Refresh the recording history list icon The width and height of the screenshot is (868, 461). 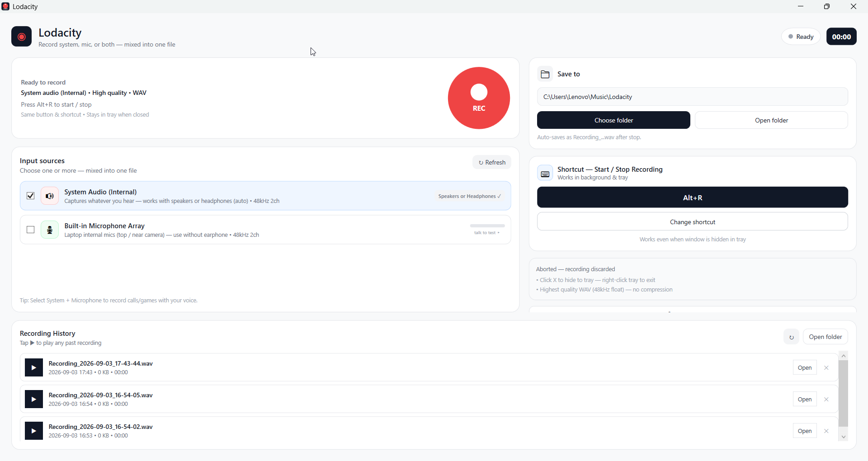pos(791,337)
